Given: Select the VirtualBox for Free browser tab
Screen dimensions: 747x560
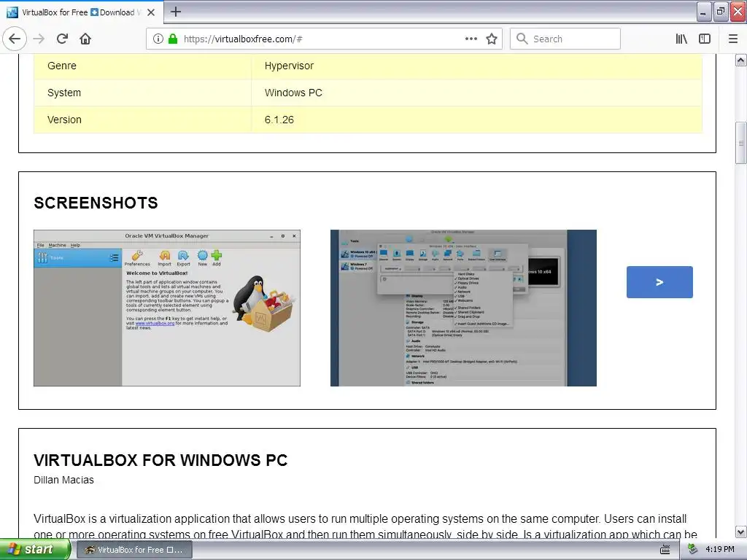Looking at the screenshot, I should [x=82, y=12].
